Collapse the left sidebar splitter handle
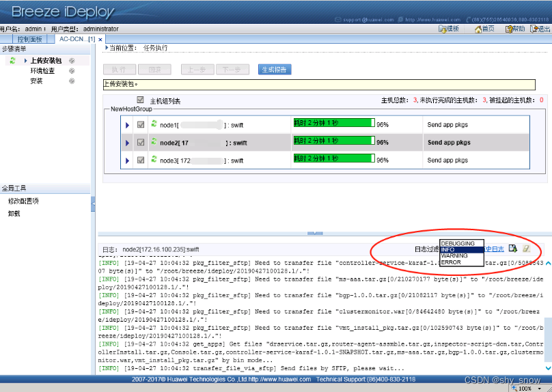Viewport: 552px width, 392px height. coord(93,204)
